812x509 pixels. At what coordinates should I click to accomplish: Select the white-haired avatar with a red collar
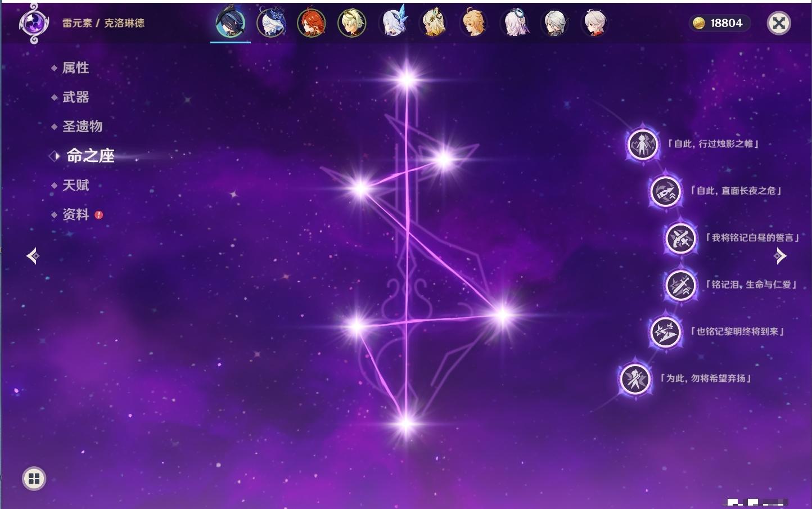click(x=595, y=23)
